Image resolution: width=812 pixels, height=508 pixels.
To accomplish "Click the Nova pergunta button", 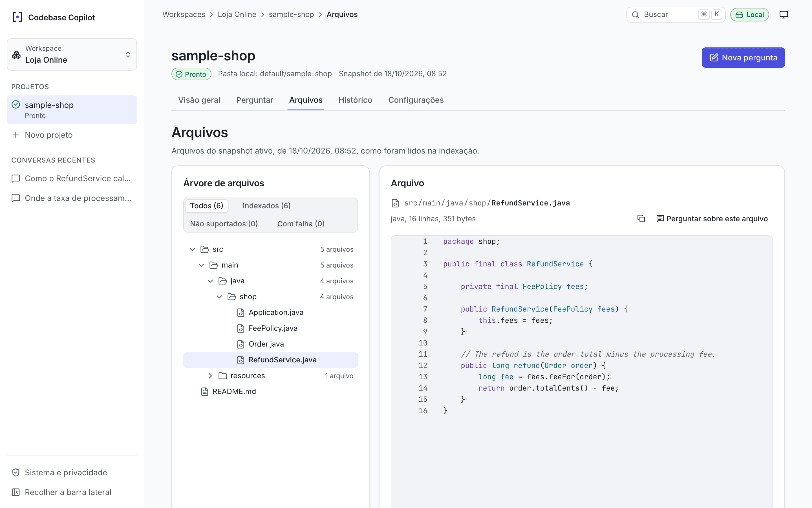I will pos(743,58).
